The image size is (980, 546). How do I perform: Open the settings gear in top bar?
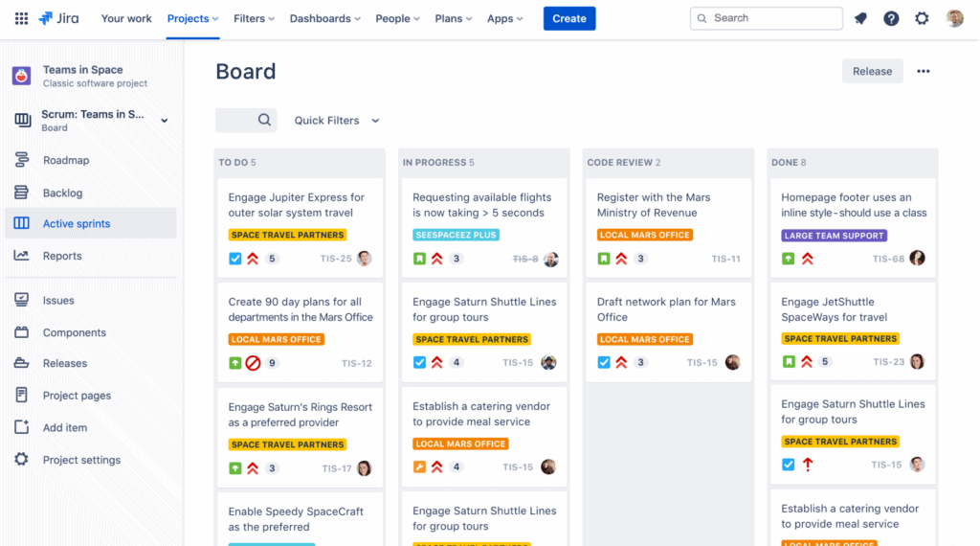coord(922,18)
